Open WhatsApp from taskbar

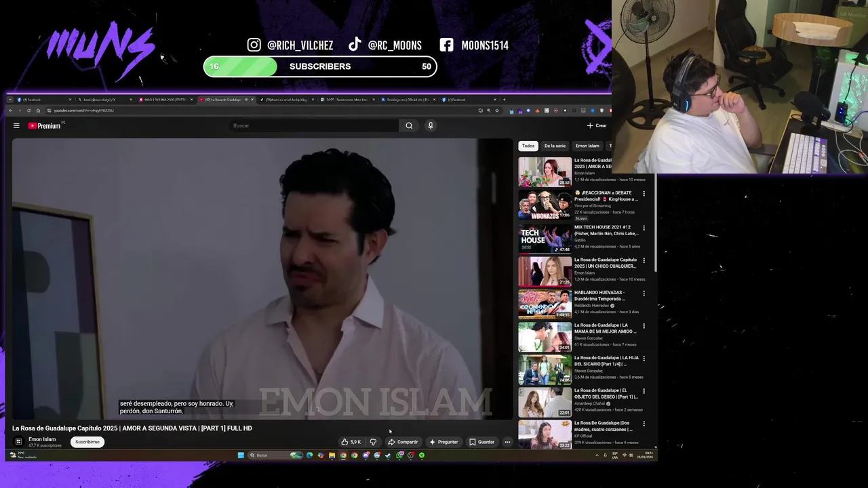pyautogui.click(x=399, y=455)
